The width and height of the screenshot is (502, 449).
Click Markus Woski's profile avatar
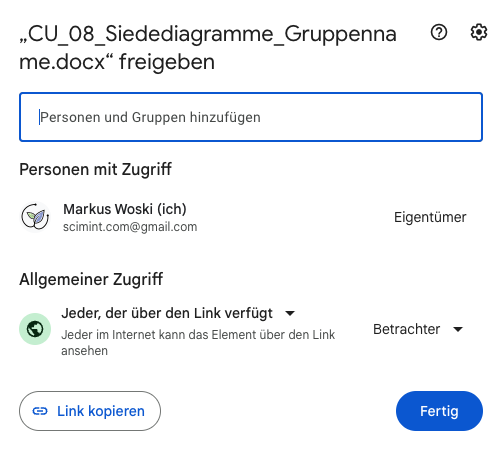tap(35, 217)
